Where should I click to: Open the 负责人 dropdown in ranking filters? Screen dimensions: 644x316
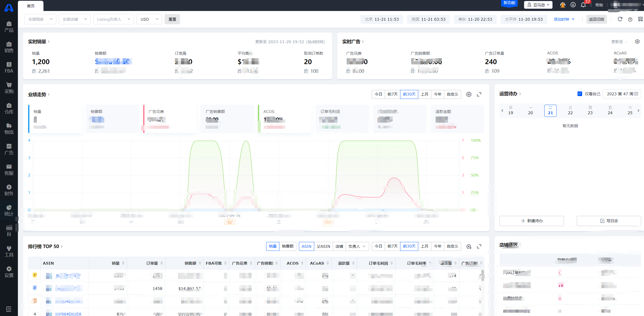pyautogui.click(x=357, y=246)
